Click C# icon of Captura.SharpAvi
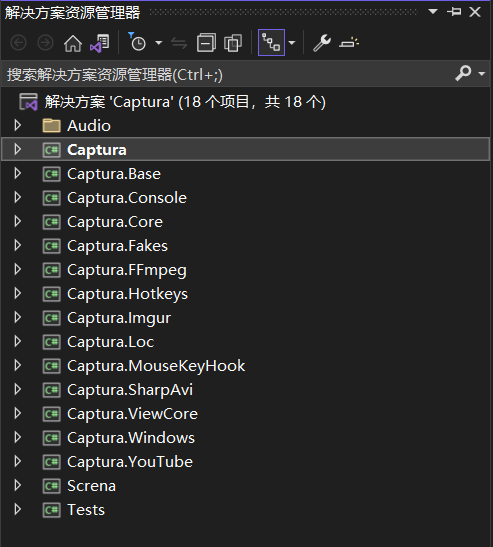493x547 pixels. [x=51, y=390]
